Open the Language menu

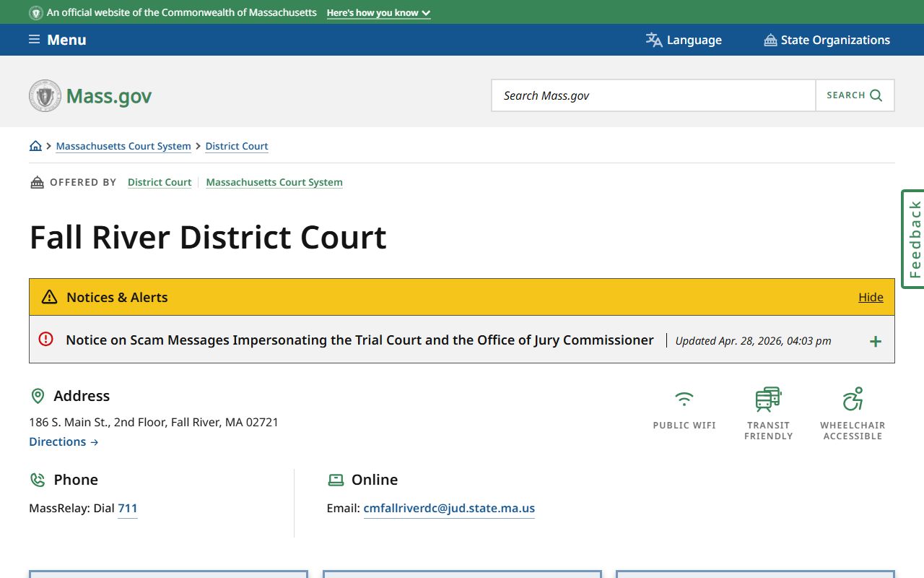[684, 40]
